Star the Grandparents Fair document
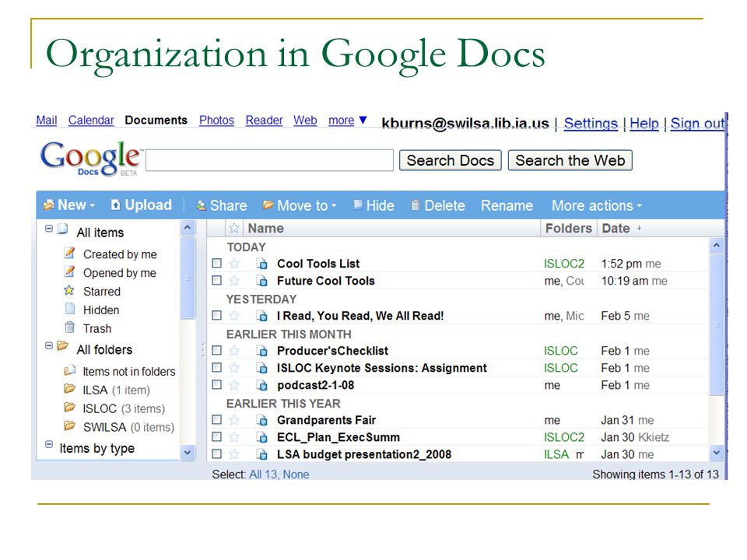The image size is (747, 560). [x=234, y=420]
